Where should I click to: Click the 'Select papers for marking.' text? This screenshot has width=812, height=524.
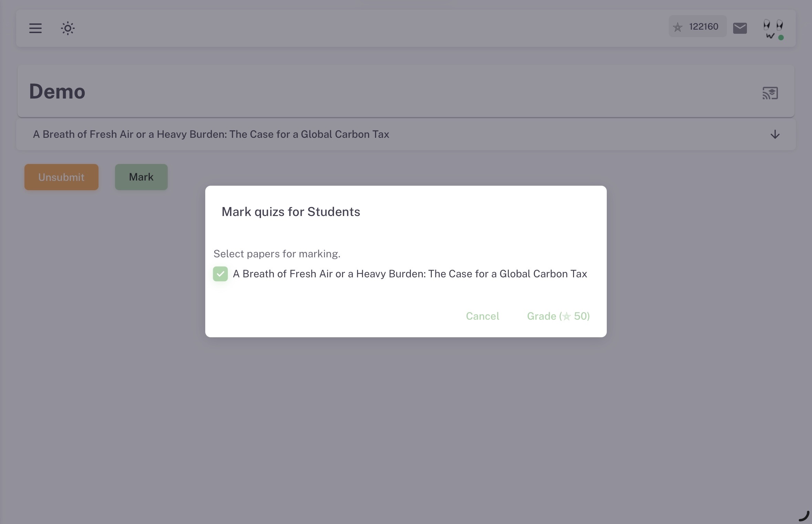click(277, 254)
